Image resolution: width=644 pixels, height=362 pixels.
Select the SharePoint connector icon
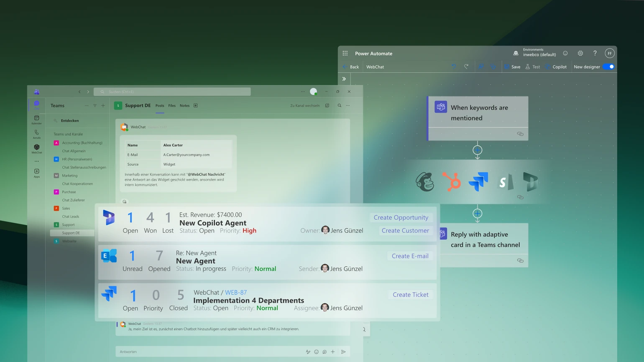pyautogui.click(x=505, y=182)
